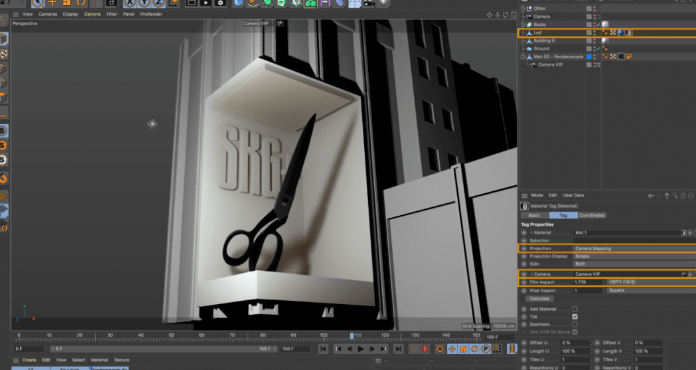Add a Light object from toolbar

pos(383,3)
